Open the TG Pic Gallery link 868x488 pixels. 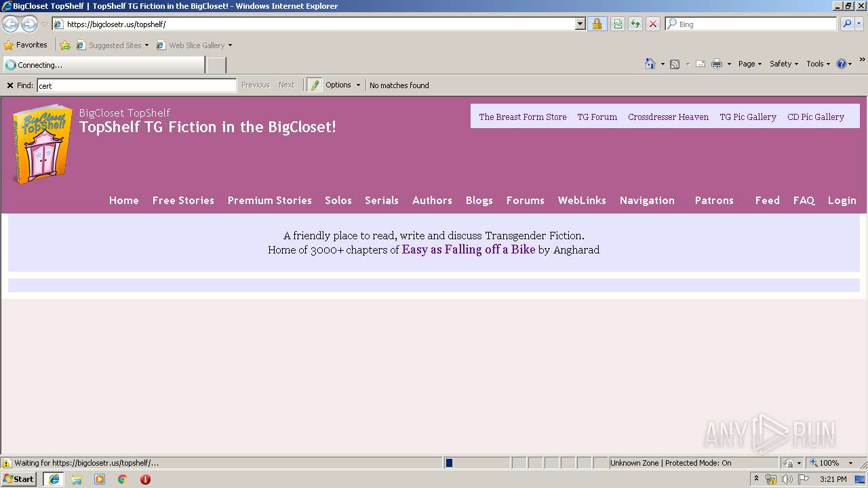tap(748, 117)
